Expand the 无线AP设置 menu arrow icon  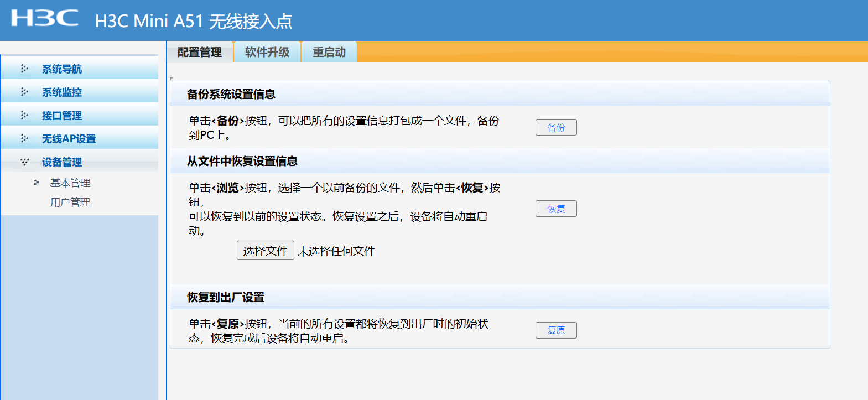pos(24,138)
